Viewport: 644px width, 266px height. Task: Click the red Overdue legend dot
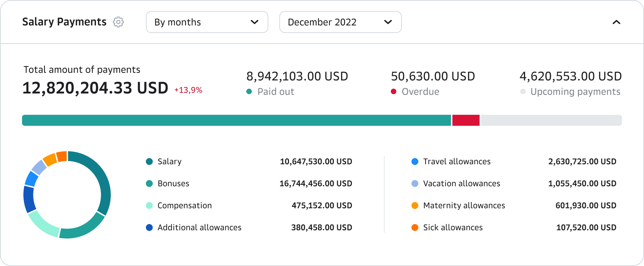click(394, 91)
